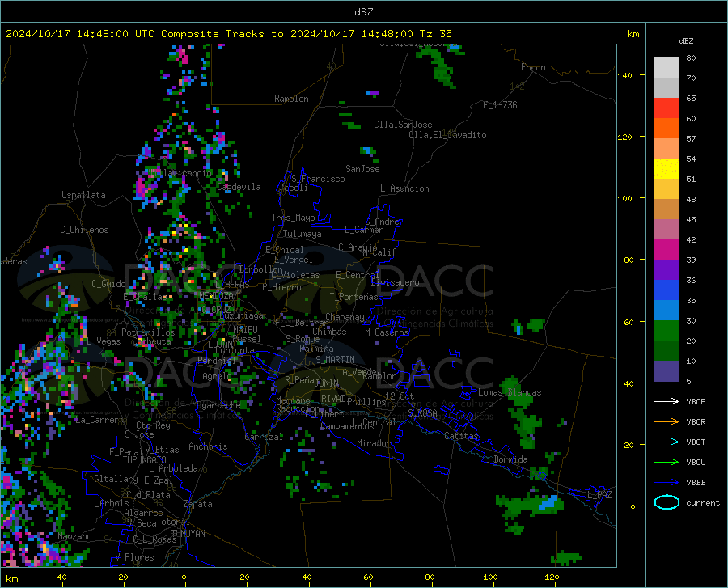Click the Clla.SanJose map label
Image resolution: width=728 pixels, height=588 pixels.
pos(403,125)
